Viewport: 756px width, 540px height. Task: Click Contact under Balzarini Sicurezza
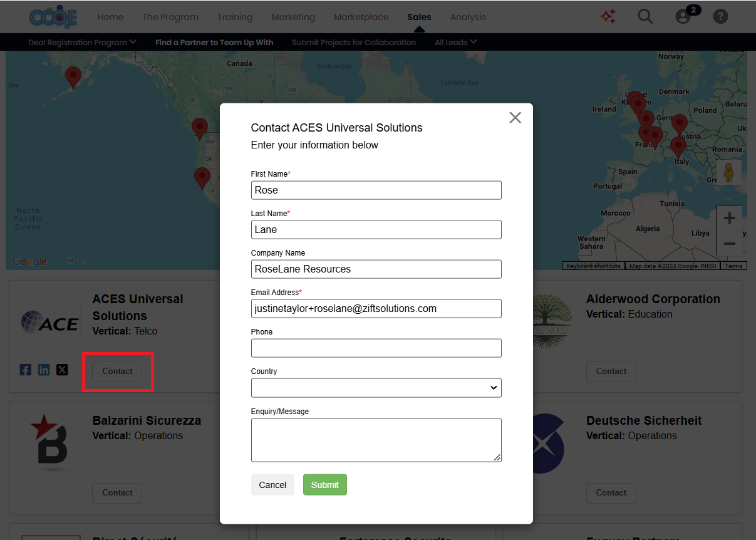[117, 492]
